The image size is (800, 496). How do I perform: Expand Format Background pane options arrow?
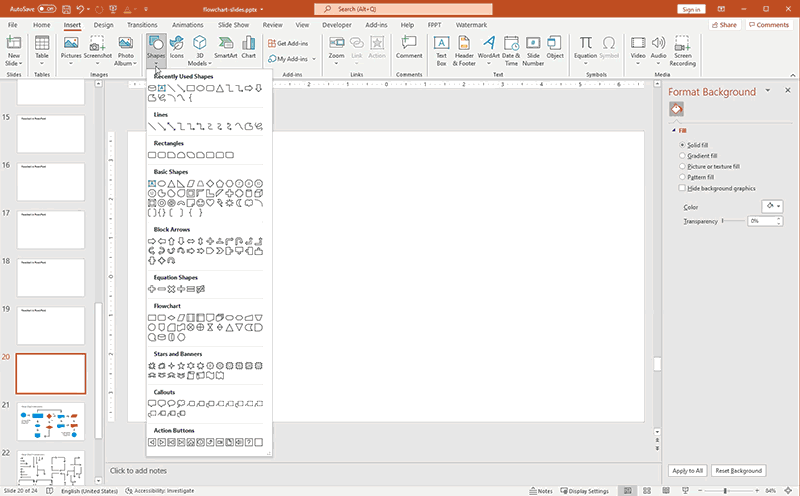point(767,91)
